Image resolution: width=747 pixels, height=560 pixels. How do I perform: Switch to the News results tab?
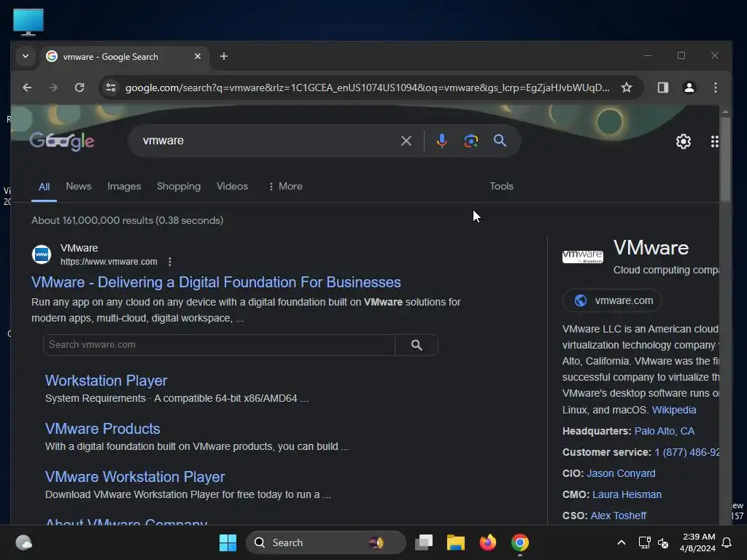79,186
